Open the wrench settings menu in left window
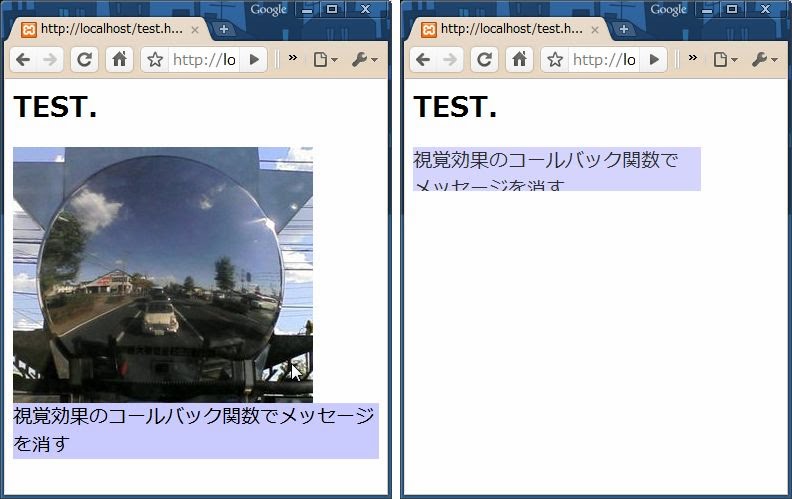 pyautogui.click(x=363, y=60)
